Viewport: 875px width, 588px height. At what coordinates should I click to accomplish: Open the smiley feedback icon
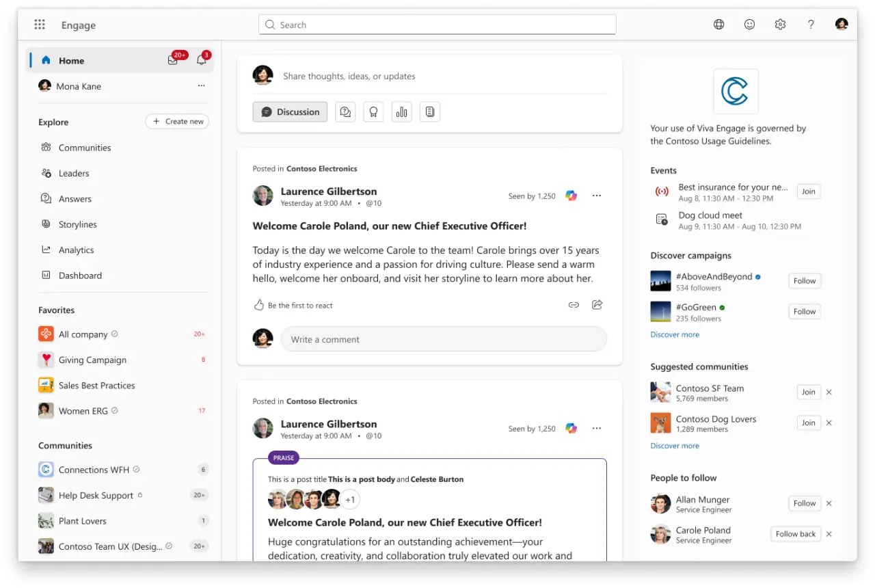[x=749, y=25]
